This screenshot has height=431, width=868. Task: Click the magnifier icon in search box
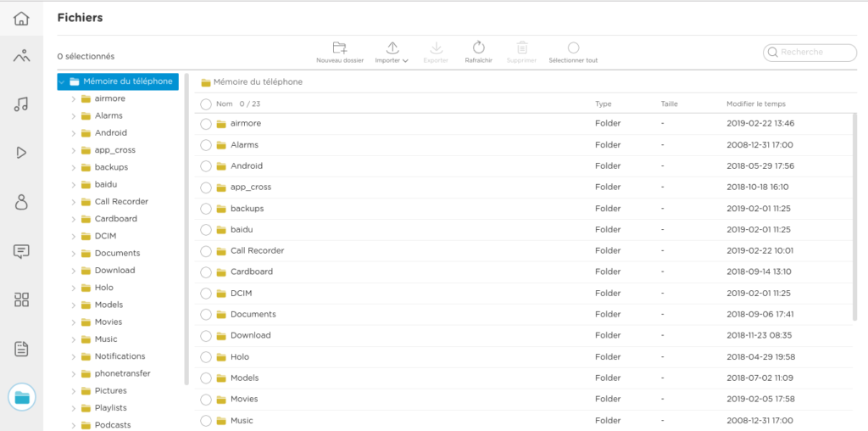[x=773, y=53]
